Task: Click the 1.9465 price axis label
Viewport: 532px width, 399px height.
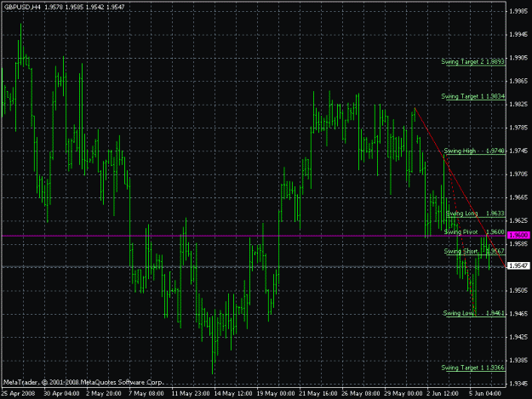Action: click(x=518, y=314)
